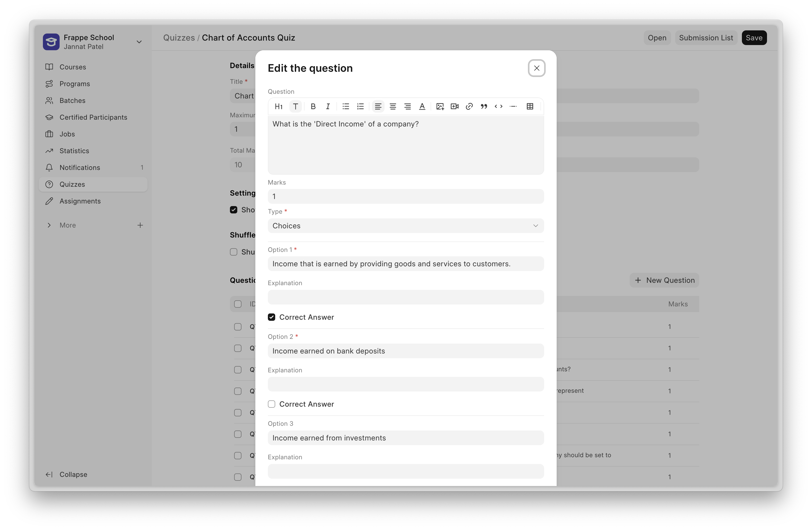Open the Submission List
Viewport: 812px width, 530px height.
[x=706, y=37]
